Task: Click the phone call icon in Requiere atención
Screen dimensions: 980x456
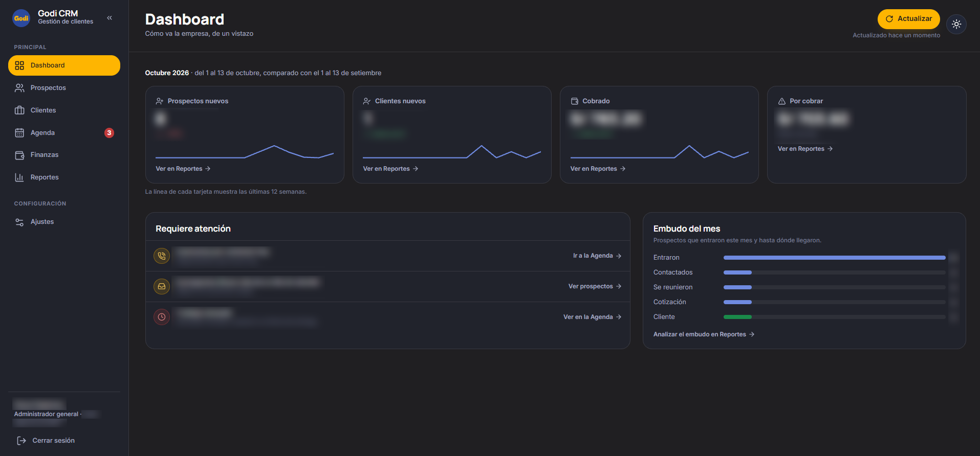Action: tap(162, 256)
